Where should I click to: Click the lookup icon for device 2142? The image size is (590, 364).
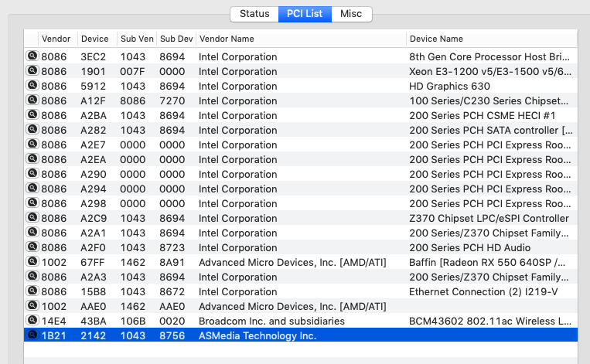coord(32,335)
